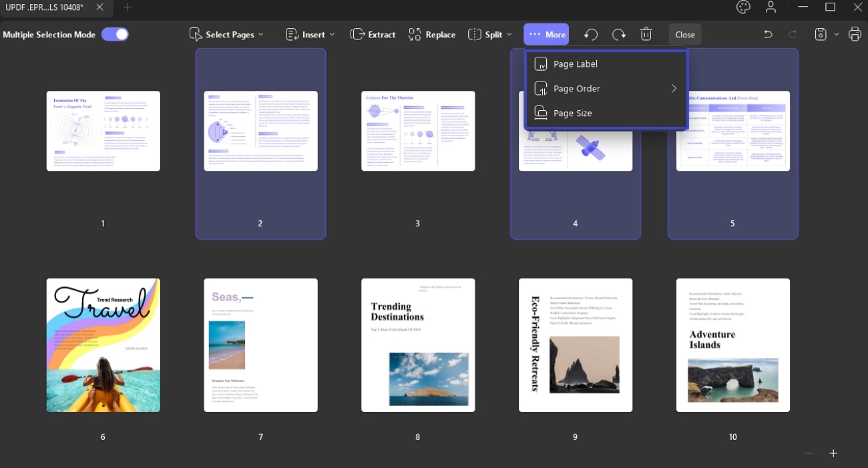The width and height of the screenshot is (868, 468).
Task: Click the page number 6 label
Action: pyautogui.click(x=103, y=437)
